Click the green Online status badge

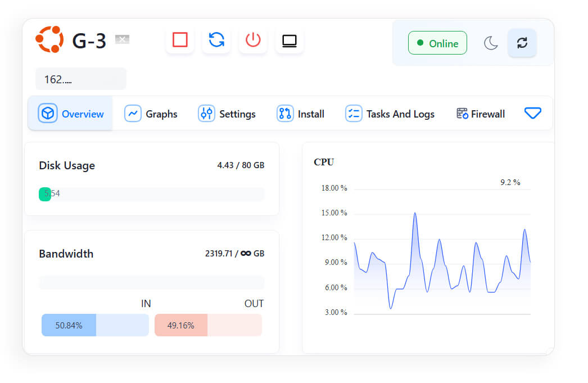coord(437,43)
